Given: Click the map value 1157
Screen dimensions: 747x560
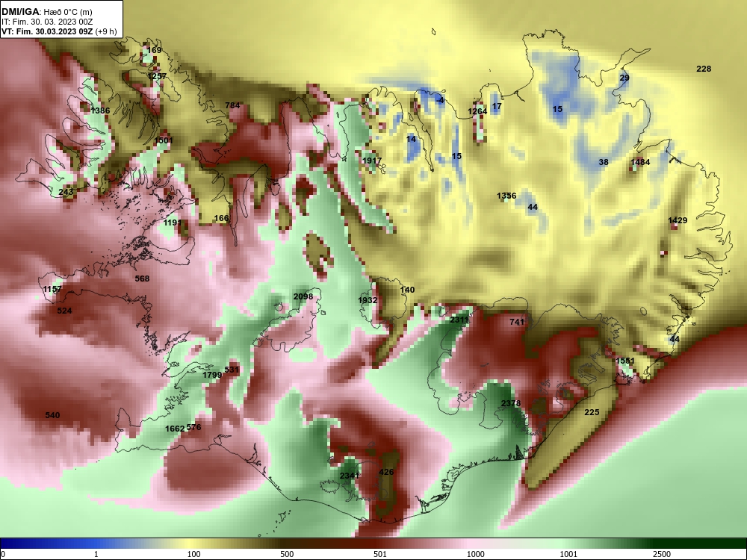Looking at the screenshot, I should [52, 289].
